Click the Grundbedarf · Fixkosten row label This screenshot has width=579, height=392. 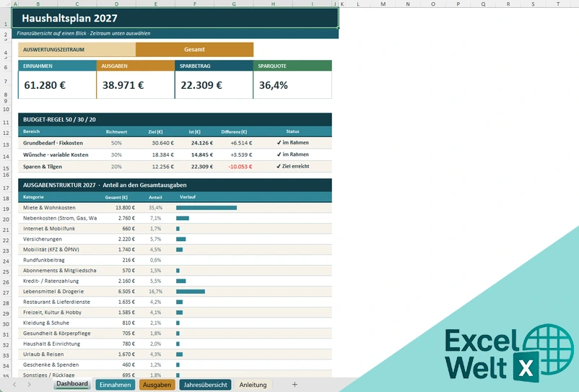(x=53, y=143)
